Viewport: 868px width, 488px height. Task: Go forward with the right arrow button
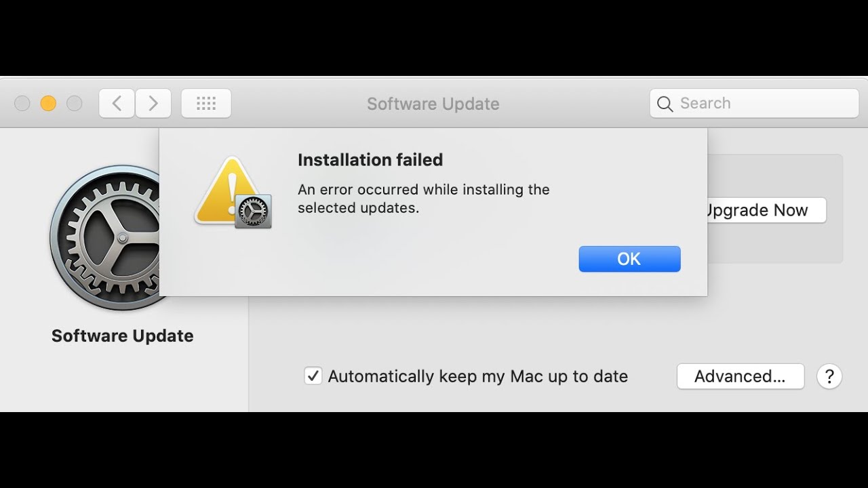153,104
